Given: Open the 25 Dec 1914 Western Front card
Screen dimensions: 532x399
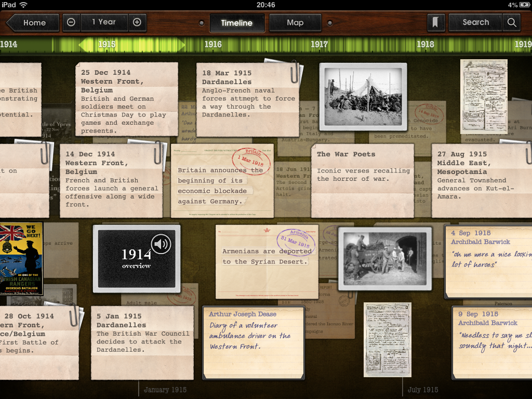Looking at the screenshot, I should click(126, 99).
